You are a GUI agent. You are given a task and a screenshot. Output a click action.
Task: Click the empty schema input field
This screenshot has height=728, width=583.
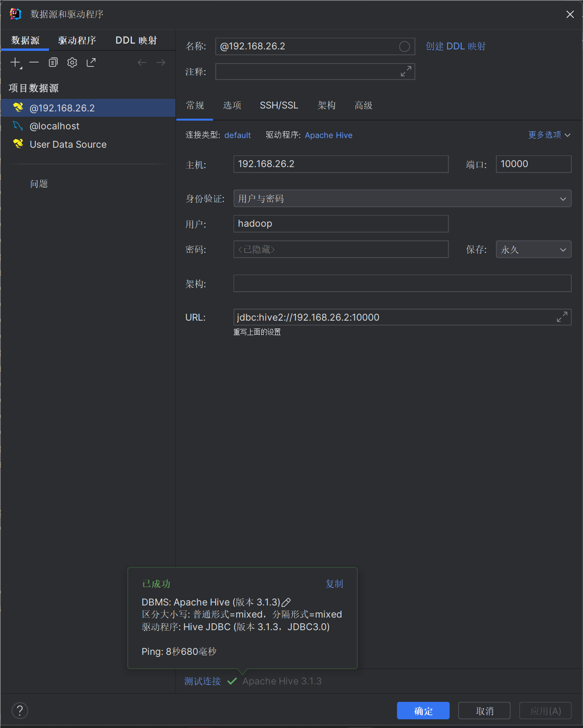click(x=402, y=283)
